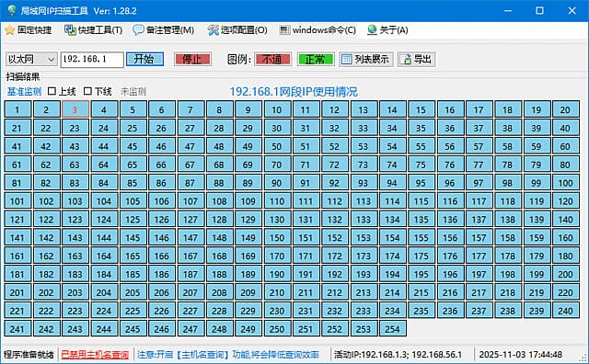Open the 快捷工具(T) menu

pos(94,30)
